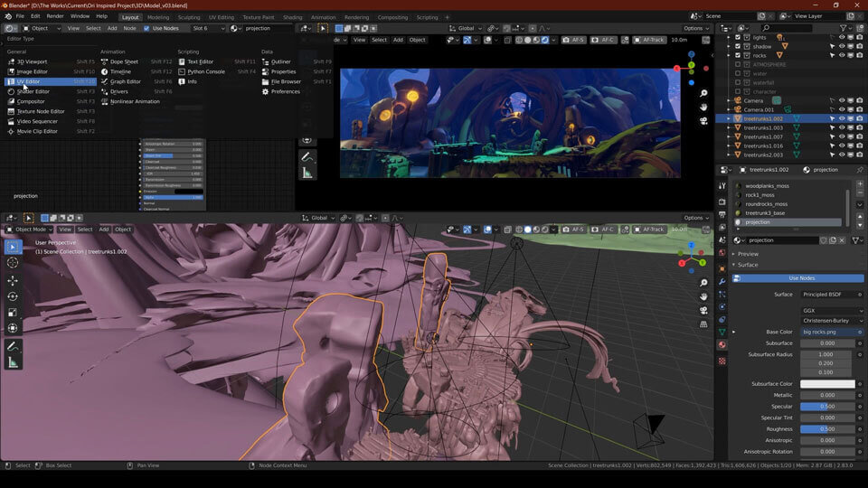868x488 pixels.
Task: Click the Roughness value slider
Action: [827, 429]
